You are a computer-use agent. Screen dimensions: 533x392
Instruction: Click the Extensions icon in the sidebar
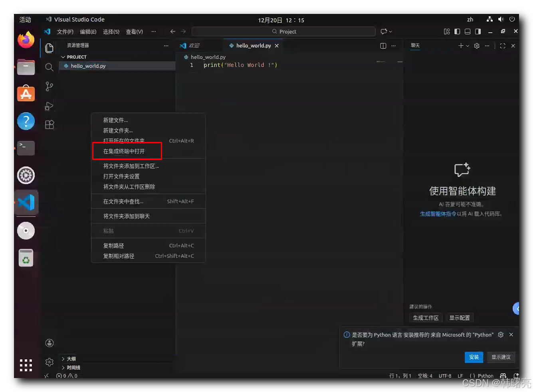point(49,124)
